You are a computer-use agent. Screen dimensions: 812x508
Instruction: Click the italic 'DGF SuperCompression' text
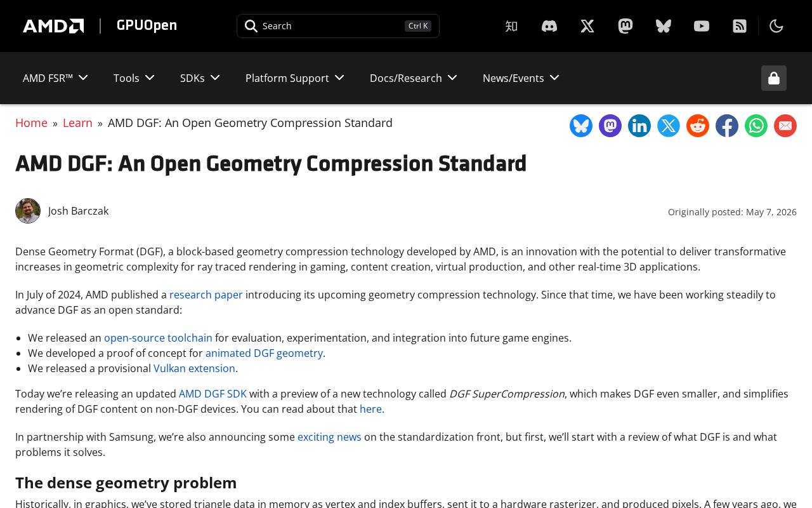507,394
